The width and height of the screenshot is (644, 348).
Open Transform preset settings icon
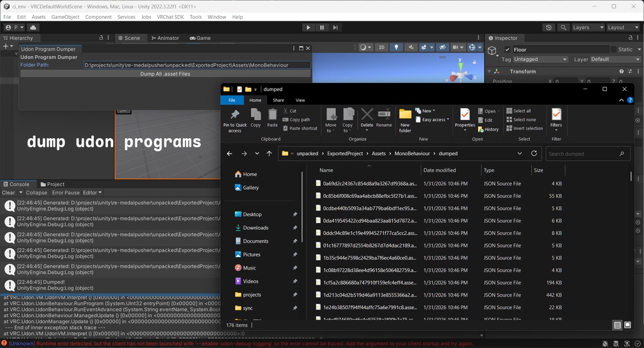[x=630, y=72]
